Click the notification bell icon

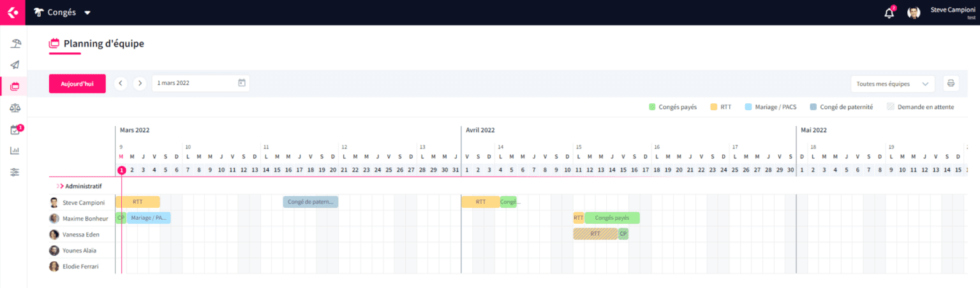click(x=889, y=13)
